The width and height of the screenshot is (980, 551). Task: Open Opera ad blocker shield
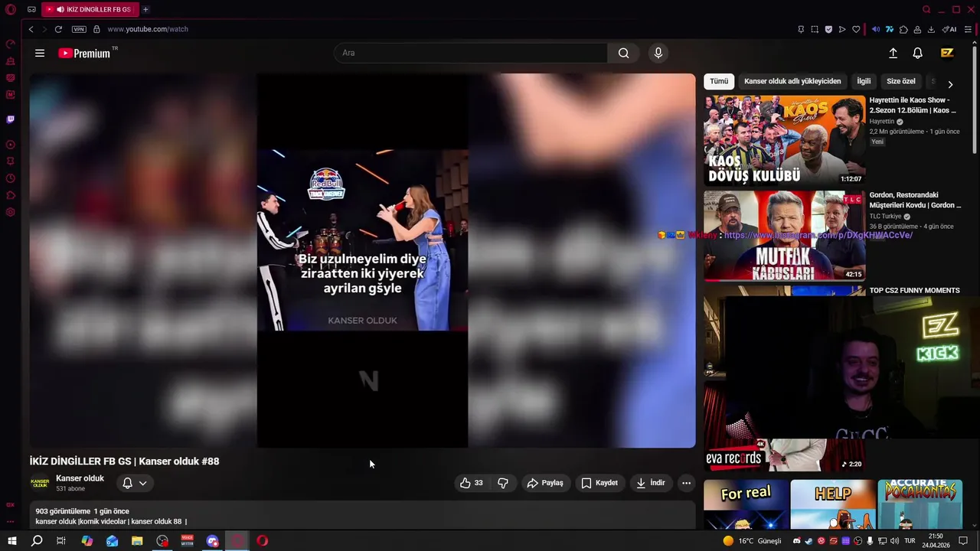point(828,29)
